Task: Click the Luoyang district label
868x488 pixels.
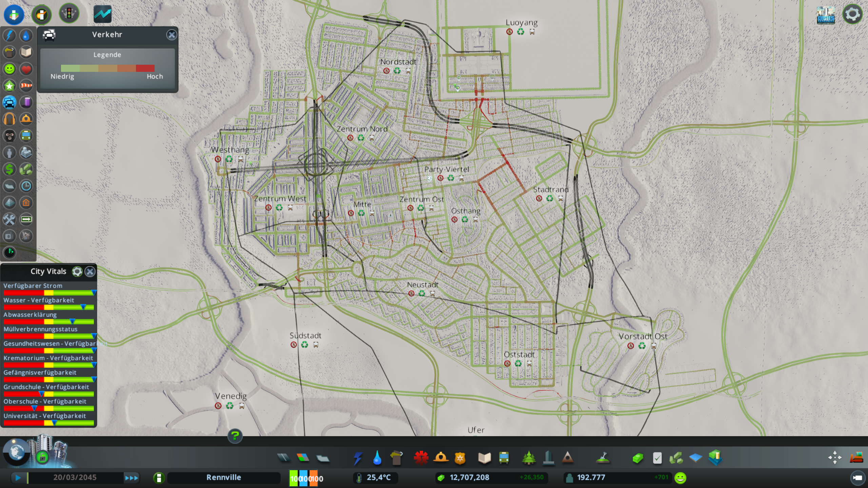Action: 521,23
